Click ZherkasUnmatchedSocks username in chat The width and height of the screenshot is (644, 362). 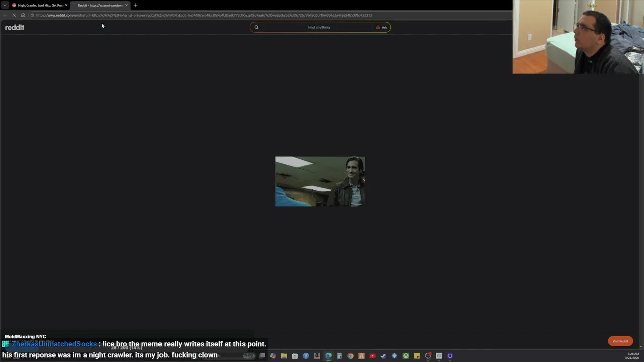pyautogui.click(x=54, y=344)
